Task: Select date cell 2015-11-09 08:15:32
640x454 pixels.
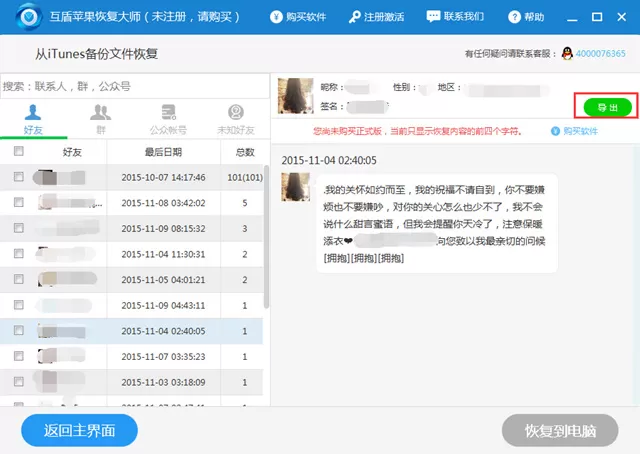Action: (x=163, y=229)
